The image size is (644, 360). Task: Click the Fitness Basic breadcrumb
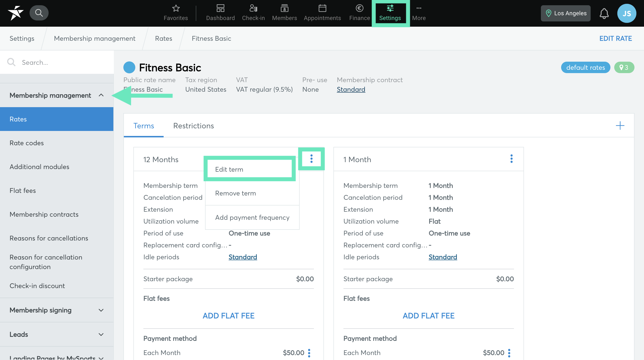click(211, 38)
